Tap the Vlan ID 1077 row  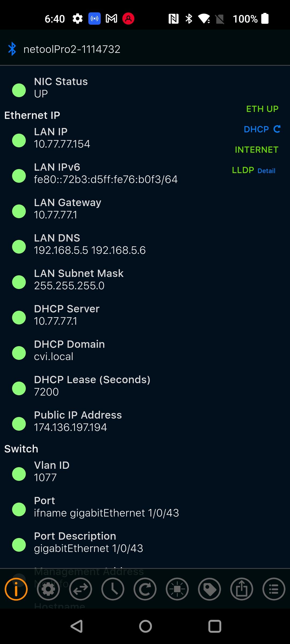point(52,471)
